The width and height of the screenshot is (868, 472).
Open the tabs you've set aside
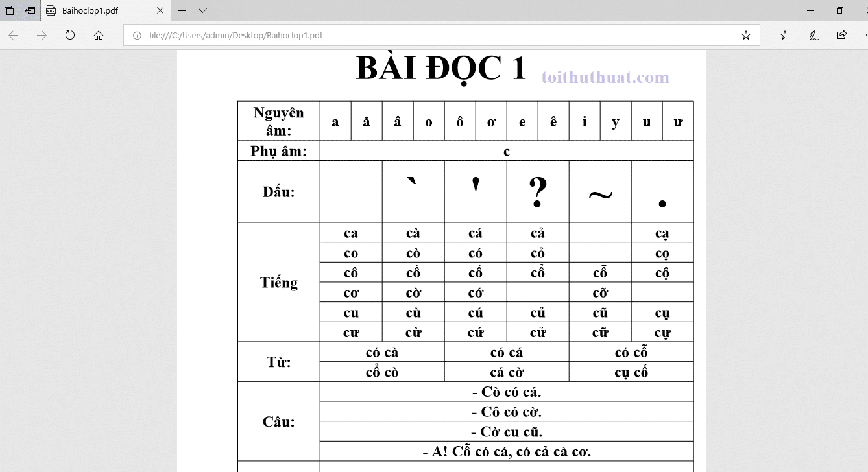9,10
